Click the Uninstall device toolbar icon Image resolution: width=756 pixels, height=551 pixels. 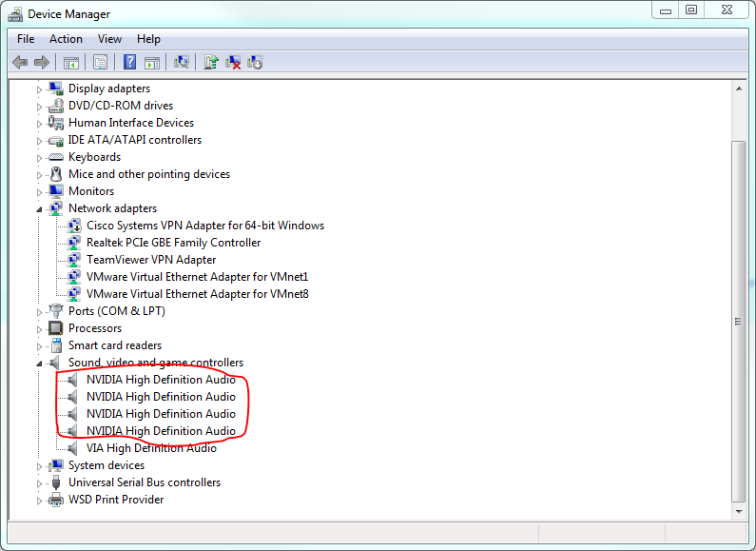[233, 62]
